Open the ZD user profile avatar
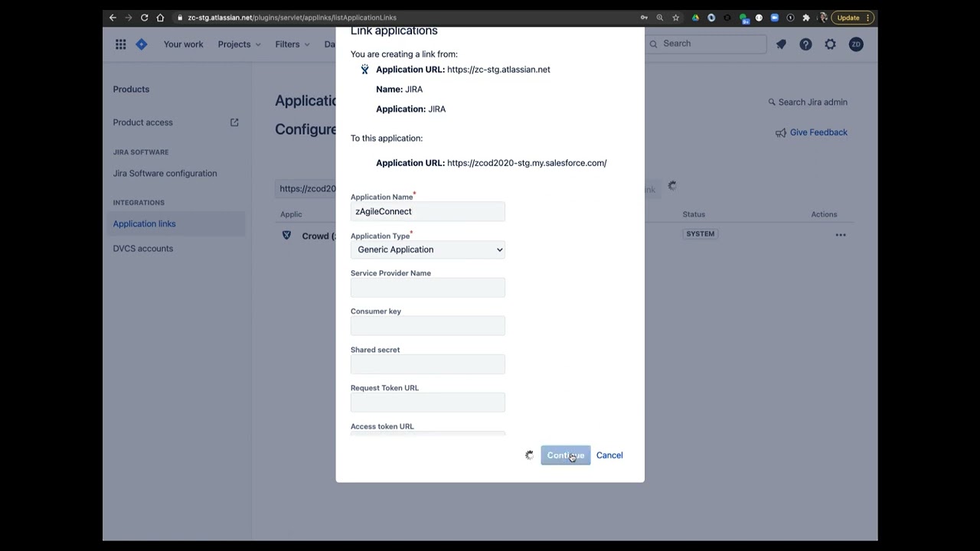 tap(856, 44)
